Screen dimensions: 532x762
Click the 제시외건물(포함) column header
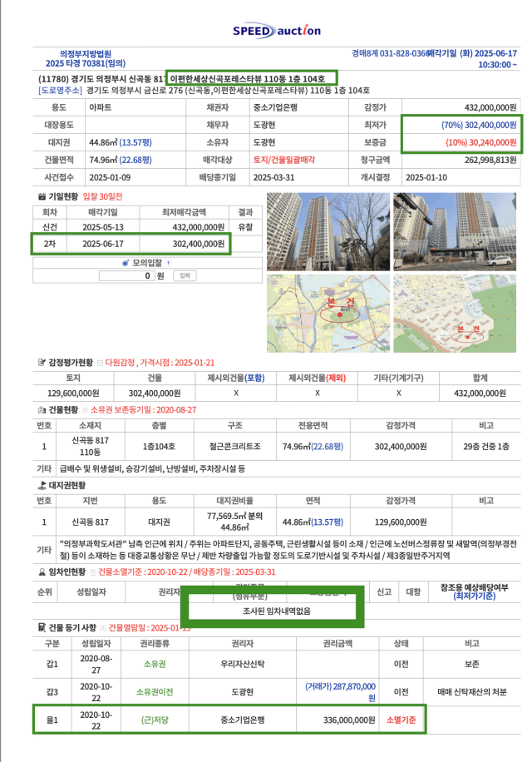(236, 378)
